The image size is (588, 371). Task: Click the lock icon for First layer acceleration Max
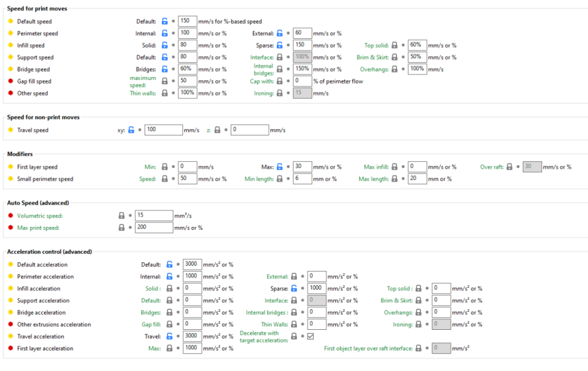pyautogui.click(x=169, y=349)
